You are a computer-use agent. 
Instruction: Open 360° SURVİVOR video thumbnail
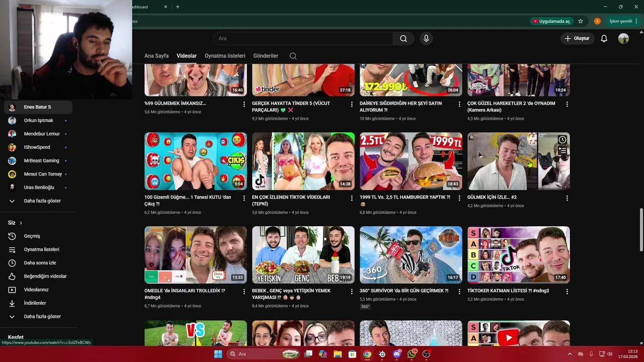click(411, 255)
